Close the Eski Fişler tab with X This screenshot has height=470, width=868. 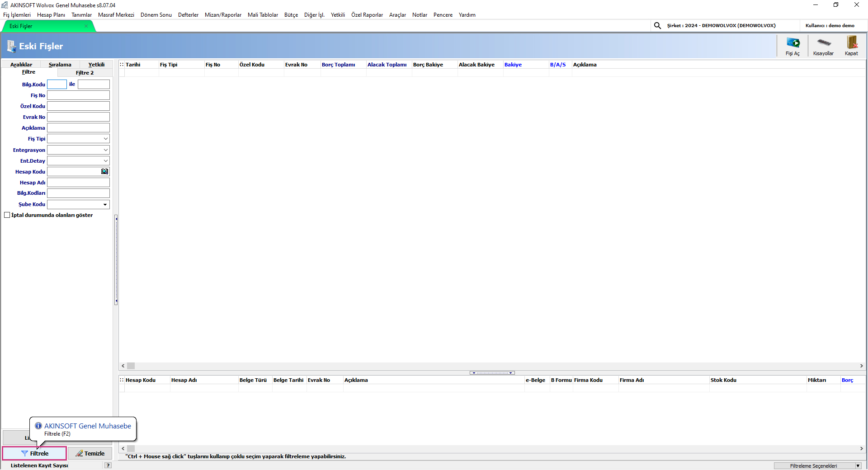[x=86, y=26]
